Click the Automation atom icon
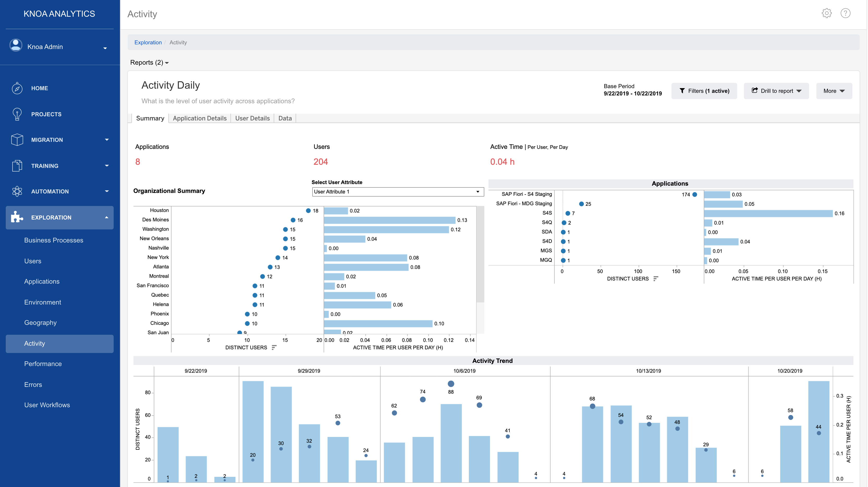The image size is (868, 487). coord(17,191)
